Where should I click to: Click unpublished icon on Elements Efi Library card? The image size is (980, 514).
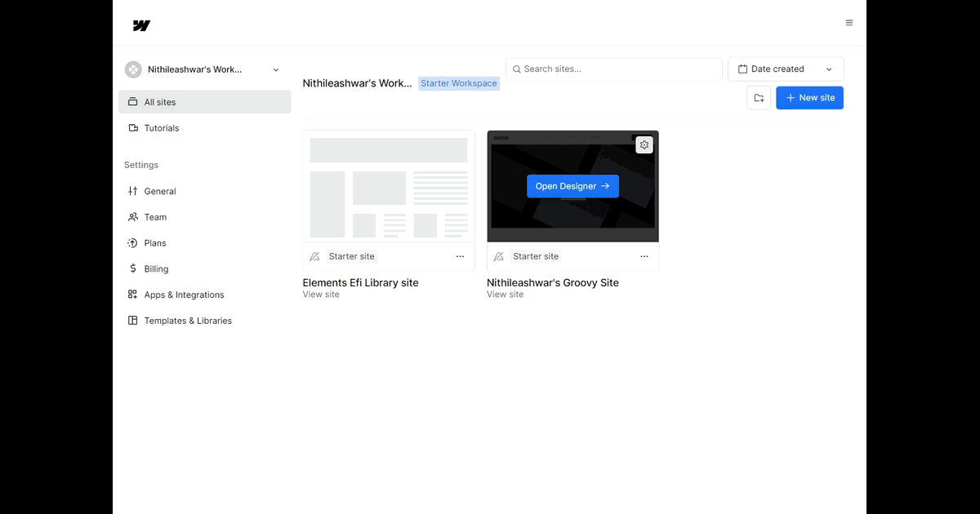click(x=315, y=256)
